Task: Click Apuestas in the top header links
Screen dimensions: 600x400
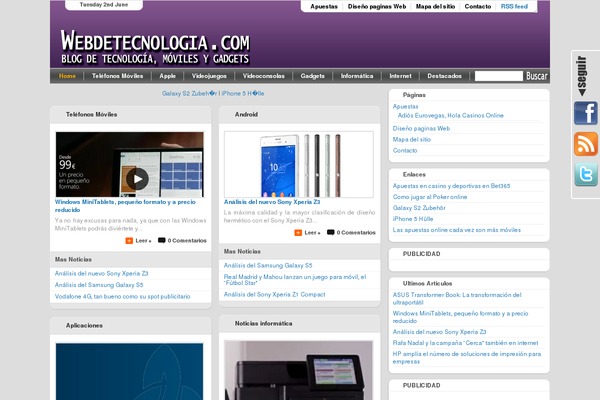Action: coord(324,7)
